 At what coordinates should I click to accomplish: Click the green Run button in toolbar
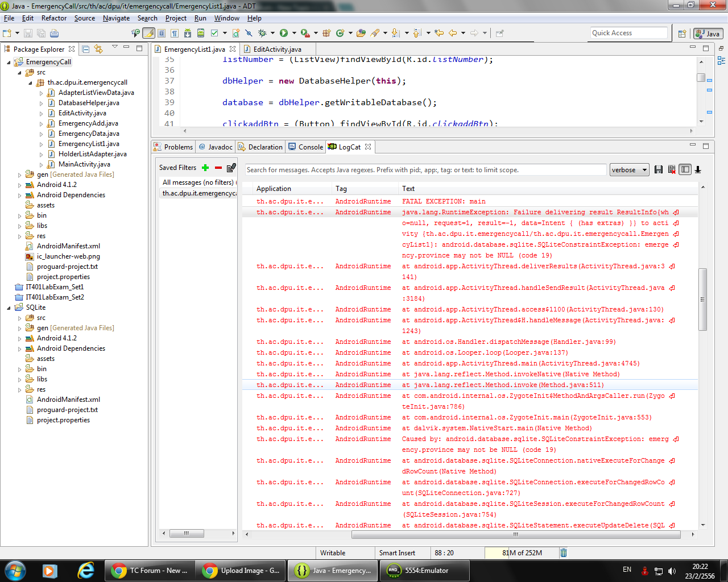pyautogui.click(x=284, y=33)
